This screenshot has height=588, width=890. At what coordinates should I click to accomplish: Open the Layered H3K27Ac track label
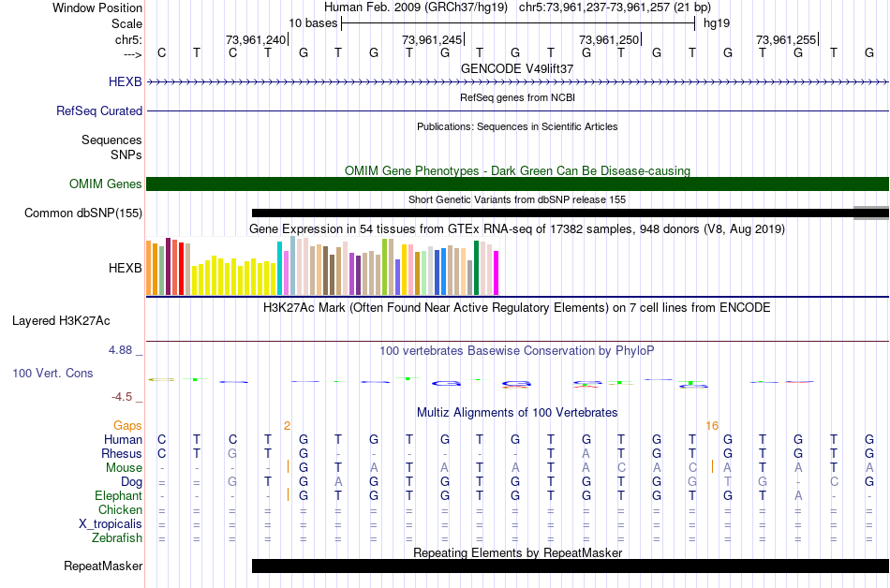(x=61, y=320)
